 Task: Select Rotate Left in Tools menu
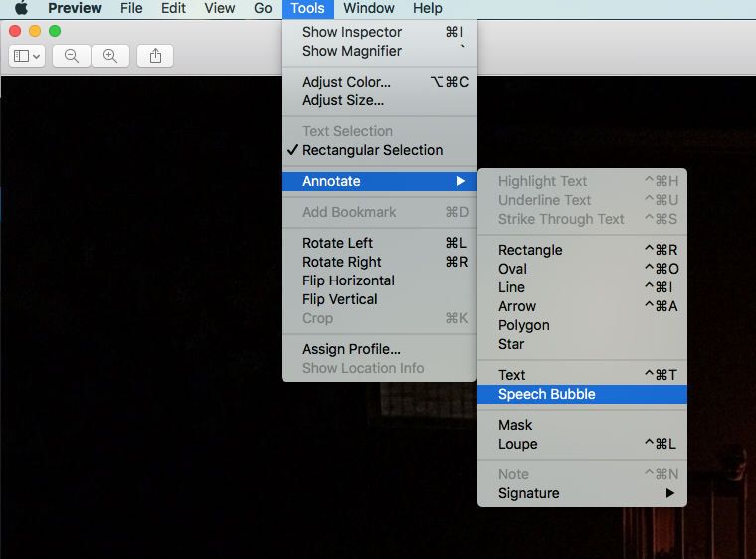pyautogui.click(x=338, y=243)
